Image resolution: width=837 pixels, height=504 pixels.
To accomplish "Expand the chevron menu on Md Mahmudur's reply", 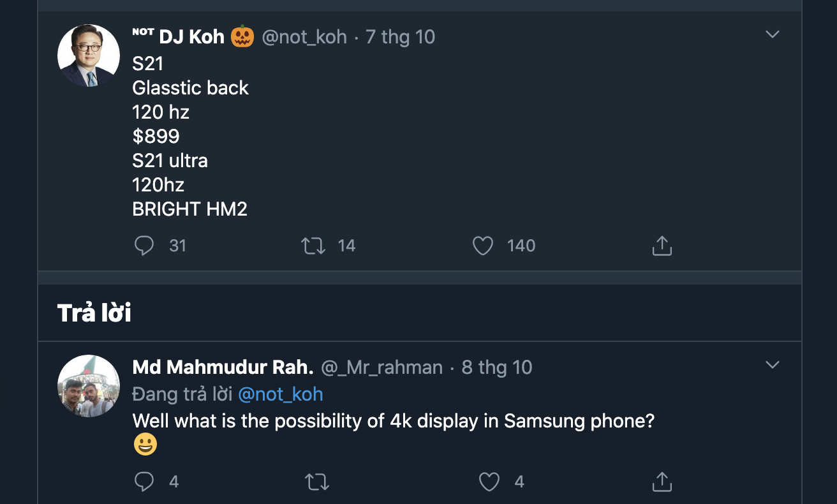I will coord(772,365).
